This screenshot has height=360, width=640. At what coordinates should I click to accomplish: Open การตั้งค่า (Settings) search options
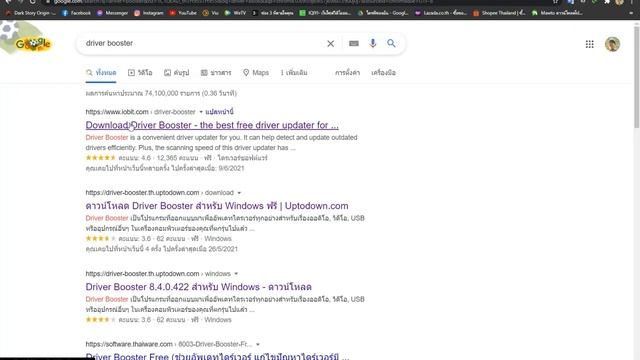pyautogui.click(x=347, y=73)
